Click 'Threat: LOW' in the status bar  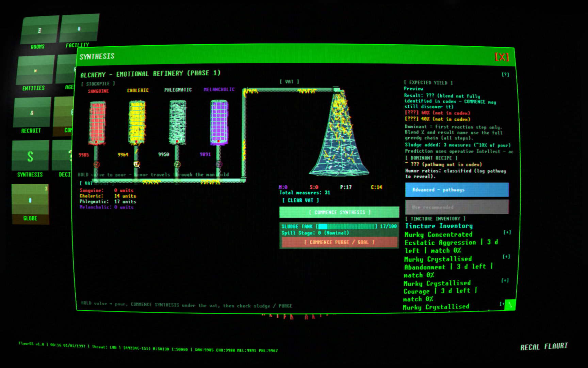coord(104,347)
